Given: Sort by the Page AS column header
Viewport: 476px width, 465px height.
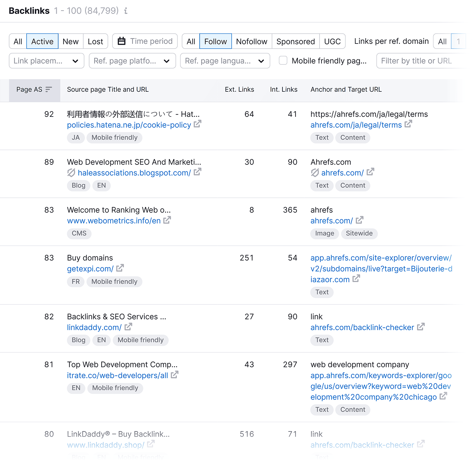Looking at the screenshot, I should pyautogui.click(x=34, y=90).
